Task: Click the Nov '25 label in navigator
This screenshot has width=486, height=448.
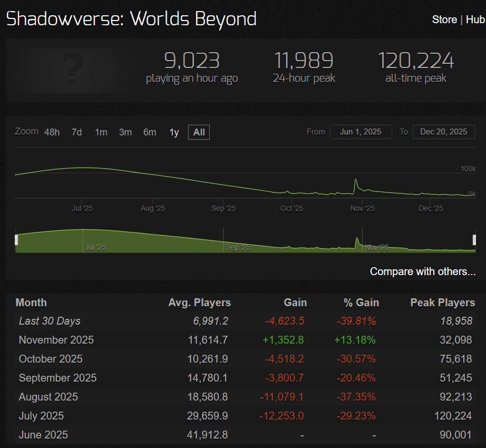Action: [376, 247]
